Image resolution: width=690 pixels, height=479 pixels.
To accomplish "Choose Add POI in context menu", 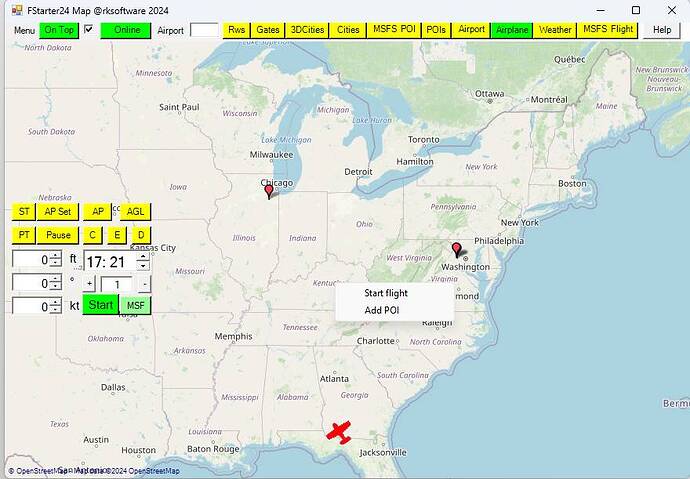I will pyautogui.click(x=381, y=311).
